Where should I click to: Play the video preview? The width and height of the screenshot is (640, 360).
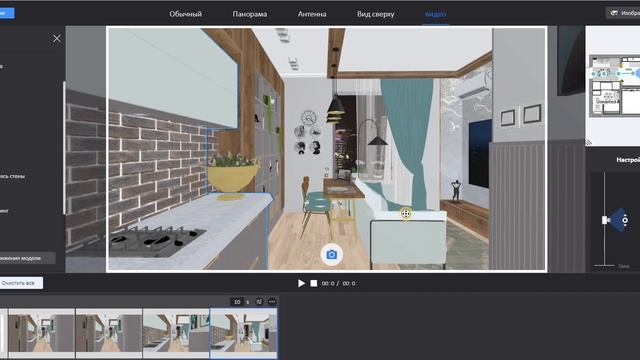pos(301,283)
